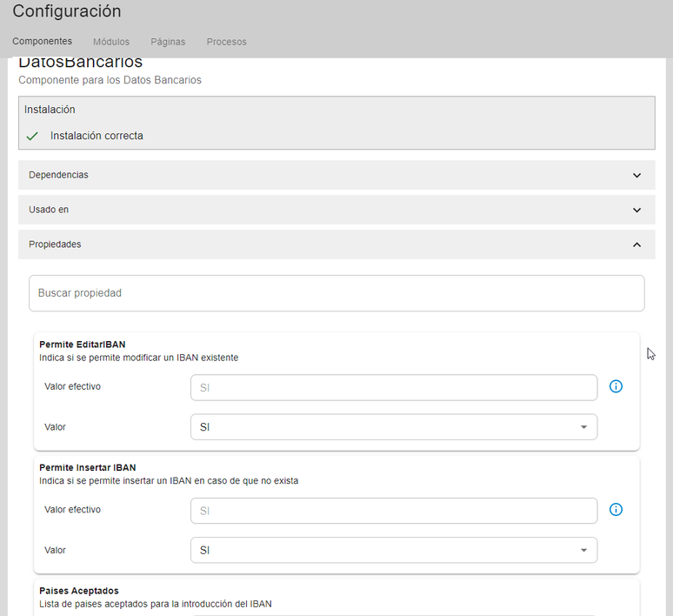Click Valor efectivo field of Permite Insertar IBAN
This screenshot has width=673, height=616.
[394, 511]
